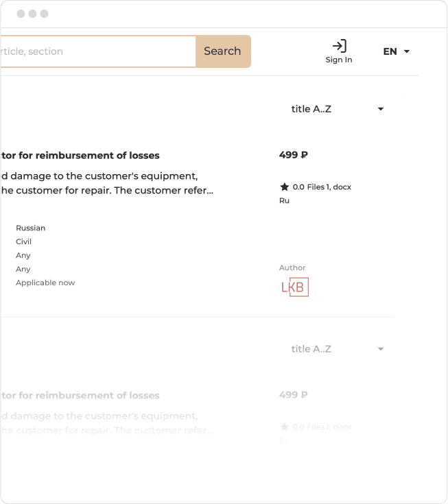Focus the article, section search field
This screenshot has height=504, width=448.
(x=96, y=51)
